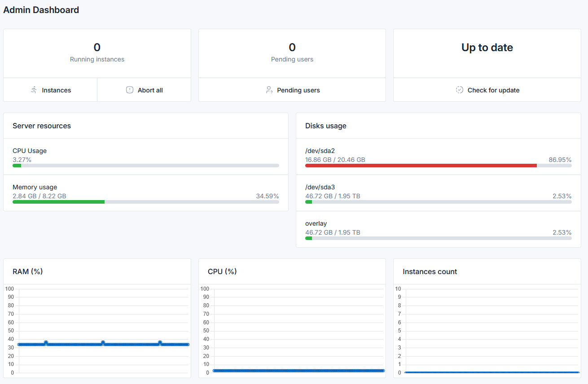588x384 pixels.
Task: Click the CPU Usage progress bar
Action: click(146, 166)
